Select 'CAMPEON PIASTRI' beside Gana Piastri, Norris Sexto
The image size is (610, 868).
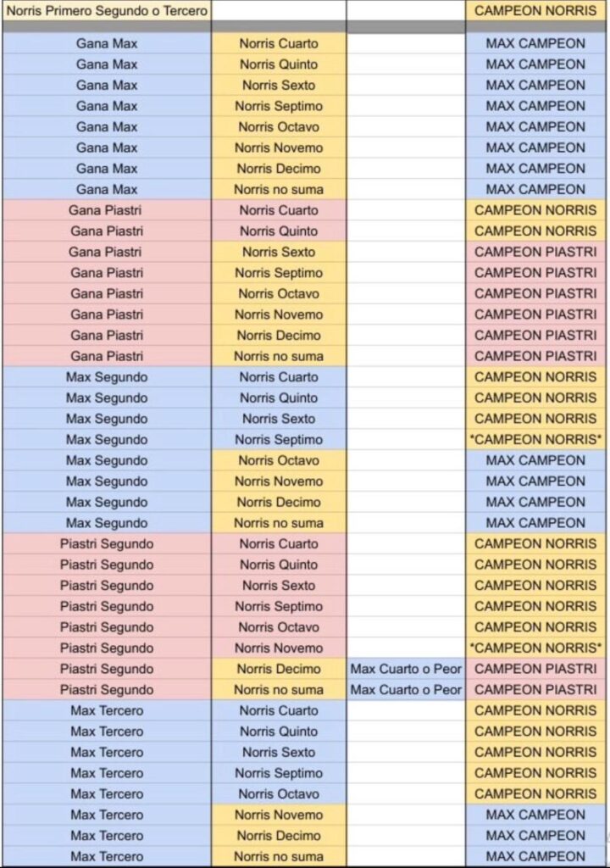[x=535, y=252]
